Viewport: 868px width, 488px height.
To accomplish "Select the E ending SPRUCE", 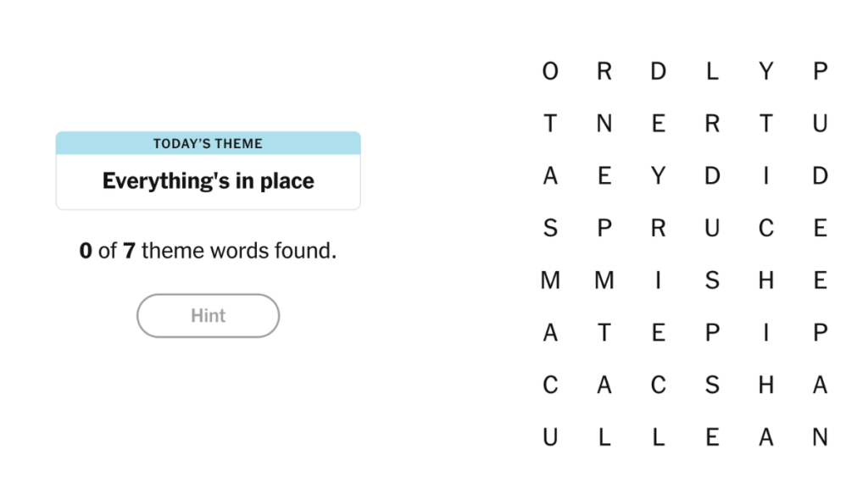I will click(820, 228).
